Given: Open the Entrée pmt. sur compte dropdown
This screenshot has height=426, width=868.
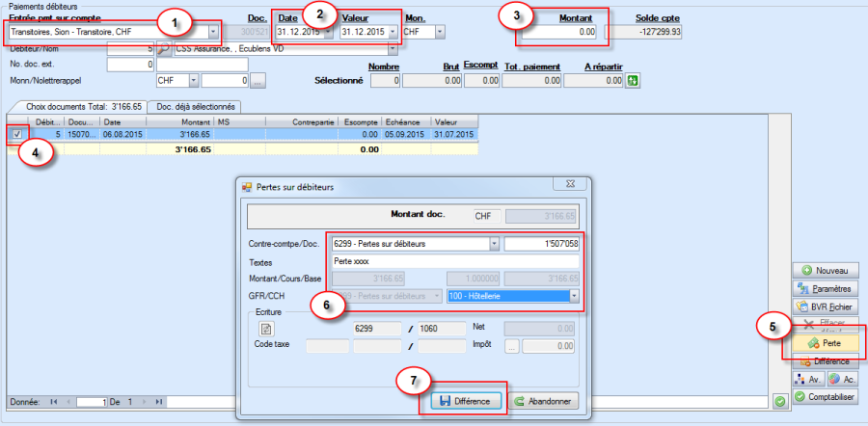Looking at the screenshot, I should (212, 32).
